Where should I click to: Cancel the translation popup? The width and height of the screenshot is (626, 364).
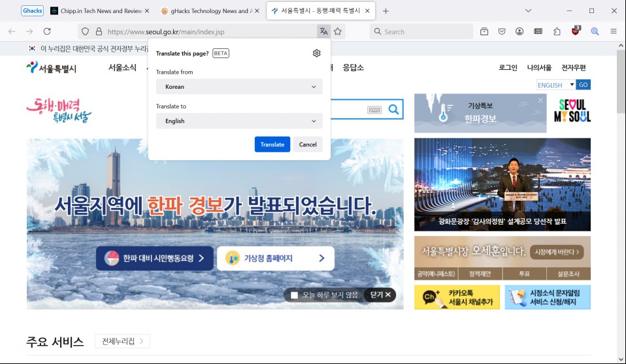click(308, 144)
